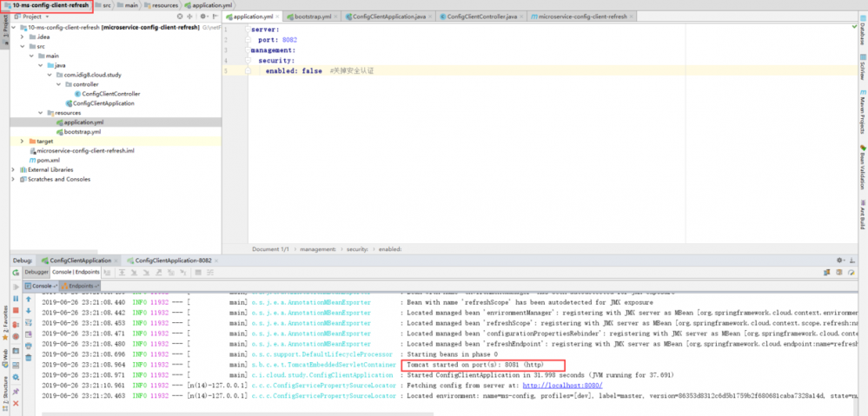Select the Endpoints sub-tab
868x416 pixels.
pyautogui.click(x=80, y=286)
